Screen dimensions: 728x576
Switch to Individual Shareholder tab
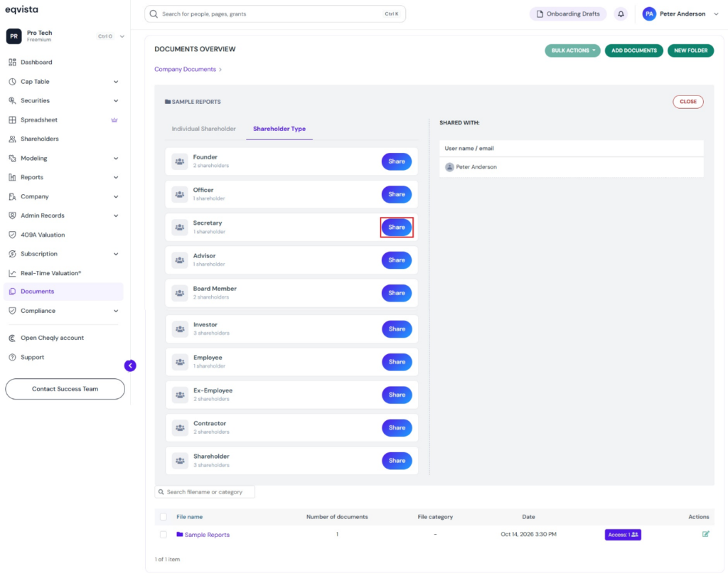pos(204,129)
